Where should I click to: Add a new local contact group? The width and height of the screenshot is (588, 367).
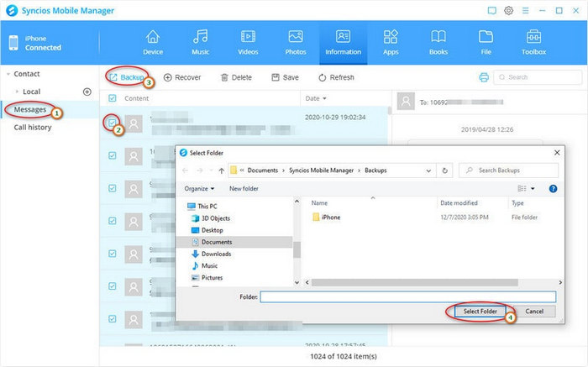pyautogui.click(x=87, y=92)
